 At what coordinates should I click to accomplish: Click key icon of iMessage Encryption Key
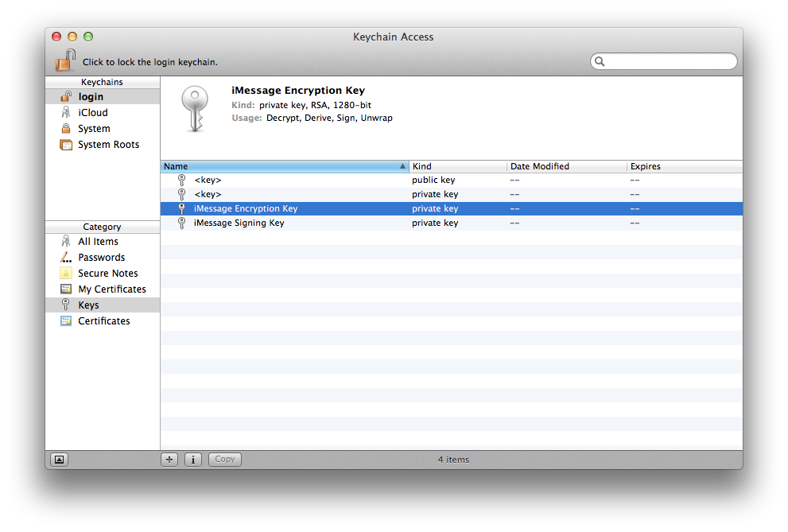[181, 208]
